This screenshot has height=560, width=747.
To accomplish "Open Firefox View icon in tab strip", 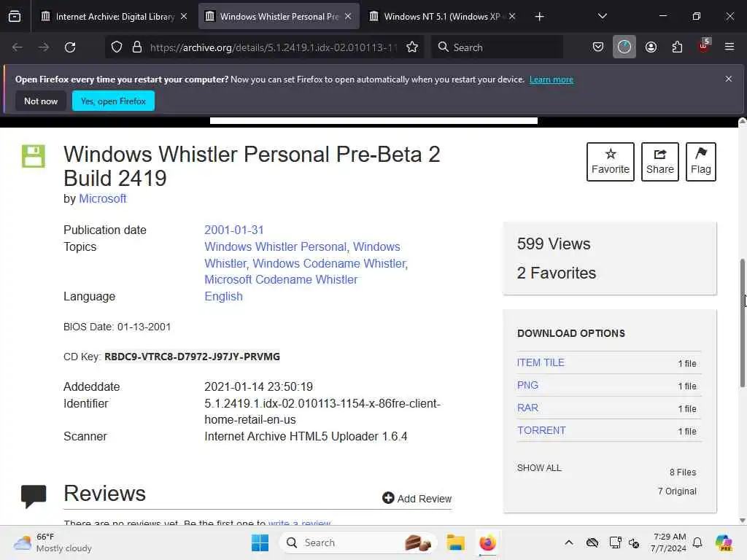I will (x=15, y=16).
